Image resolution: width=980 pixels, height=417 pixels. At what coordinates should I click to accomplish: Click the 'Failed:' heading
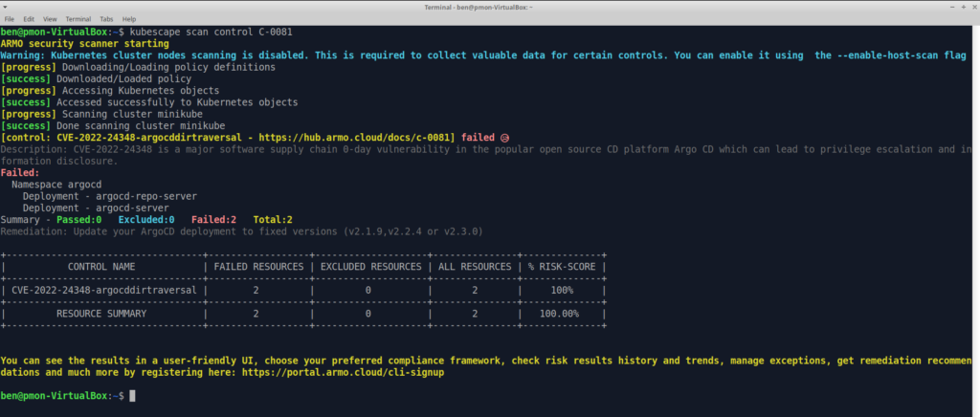[20, 172]
